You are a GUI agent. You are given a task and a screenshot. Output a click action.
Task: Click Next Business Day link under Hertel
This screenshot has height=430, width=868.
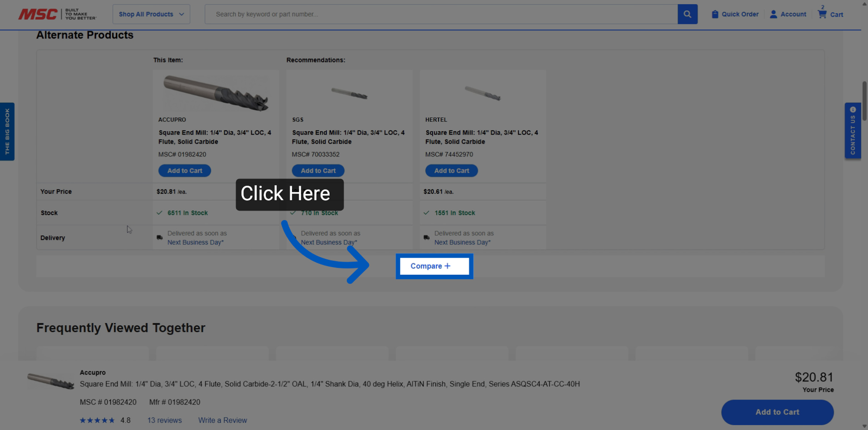[462, 242]
